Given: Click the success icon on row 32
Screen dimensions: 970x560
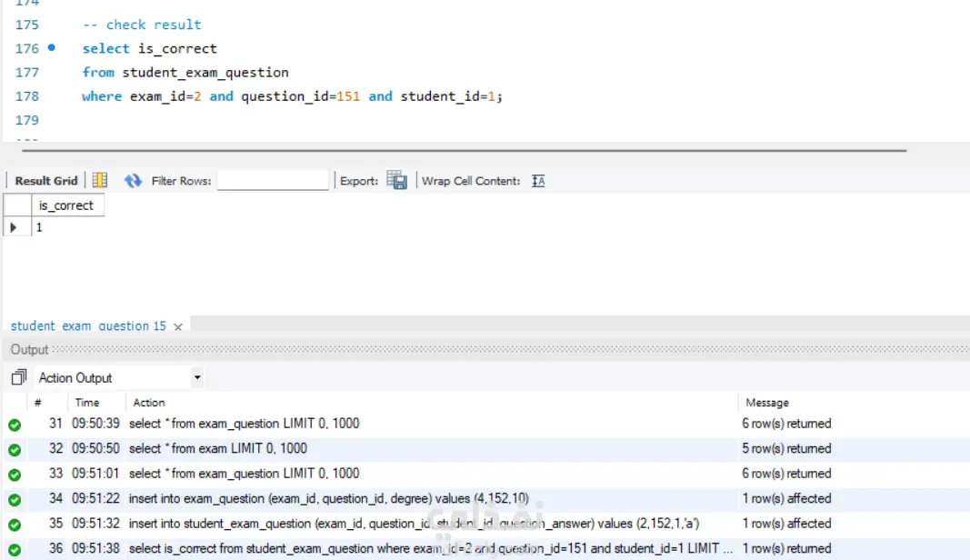Looking at the screenshot, I should click(15, 449).
